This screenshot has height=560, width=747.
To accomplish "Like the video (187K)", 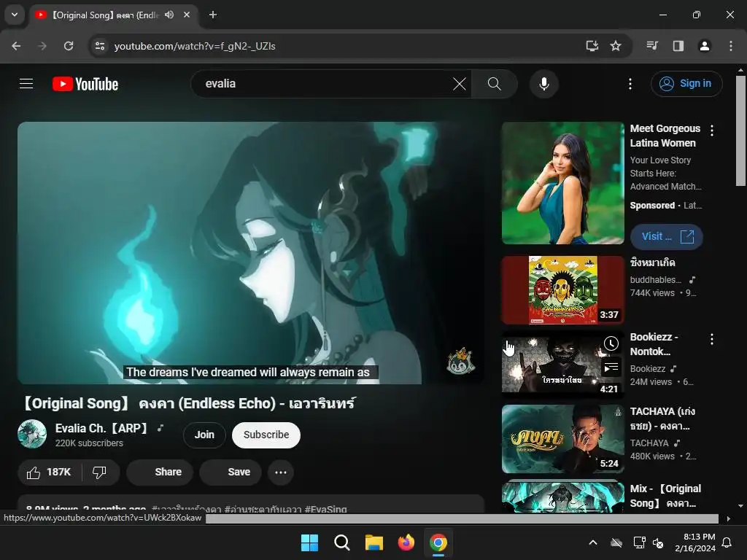I will pyautogui.click(x=50, y=472).
